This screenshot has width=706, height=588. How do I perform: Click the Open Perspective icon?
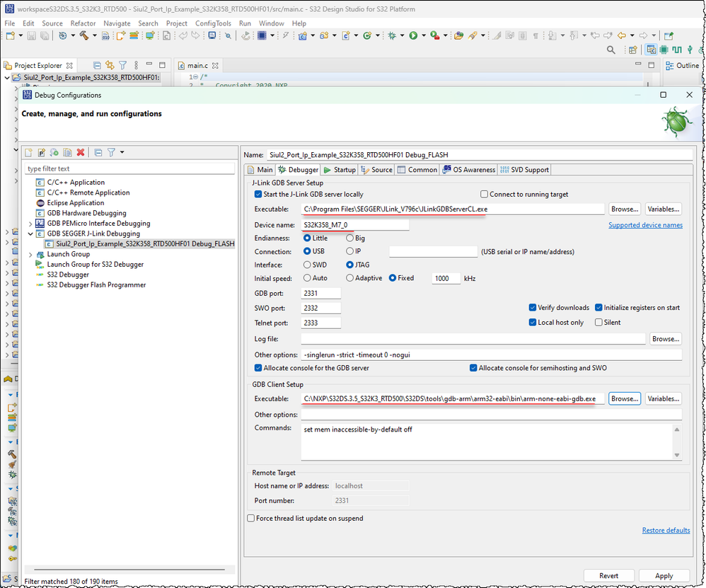click(x=633, y=50)
